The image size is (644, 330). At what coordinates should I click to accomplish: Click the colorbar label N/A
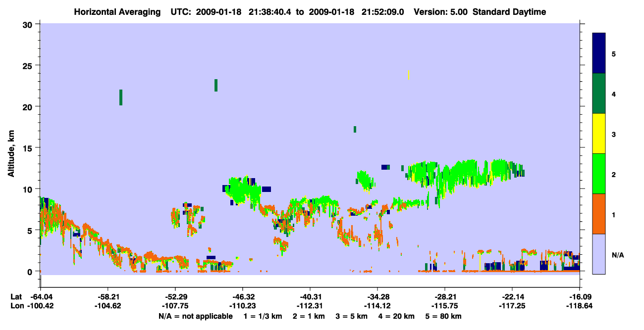point(618,255)
